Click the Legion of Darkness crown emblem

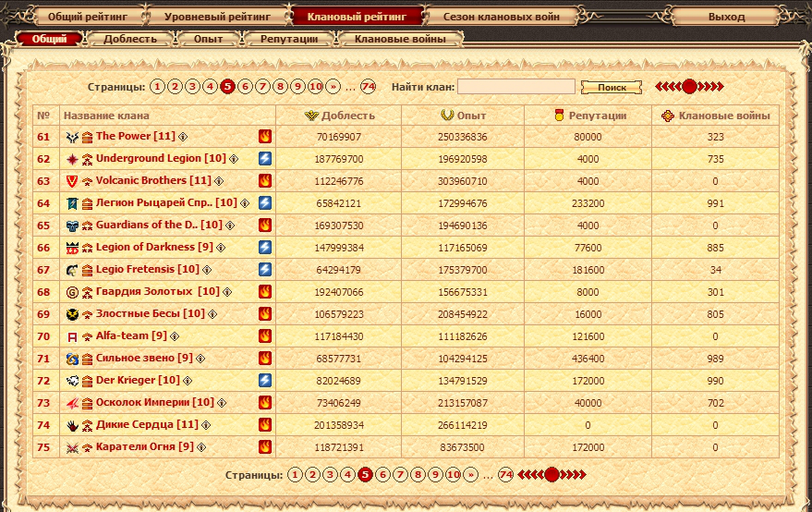point(72,248)
